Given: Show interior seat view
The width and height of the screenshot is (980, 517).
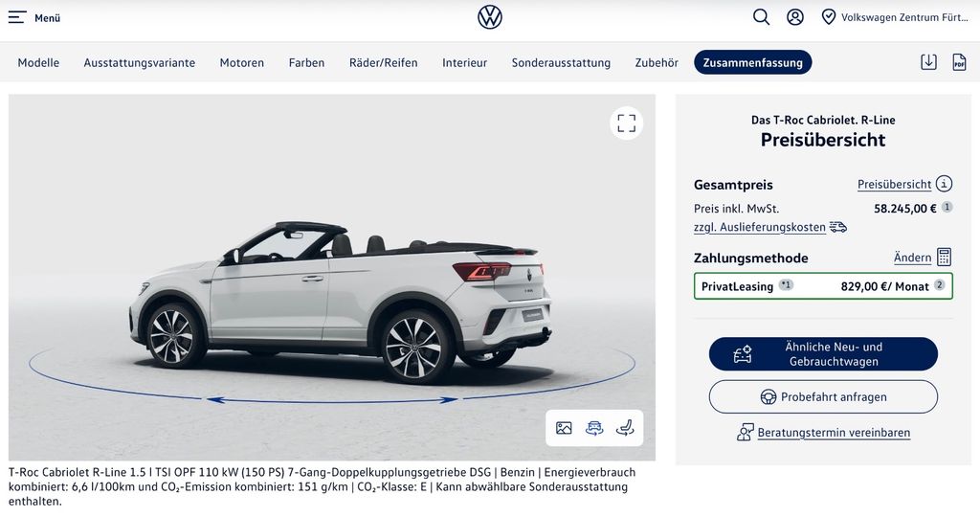Looking at the screenshot, I should click(x=625, y=428).
